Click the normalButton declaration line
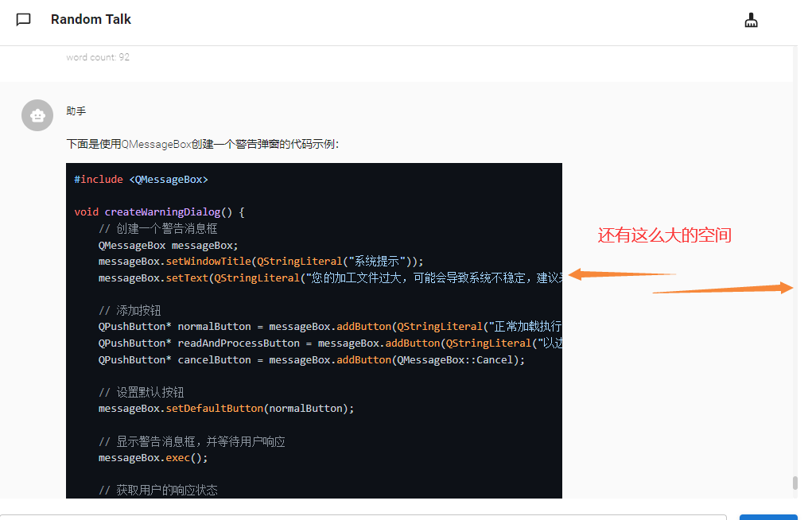 (330, 327)
